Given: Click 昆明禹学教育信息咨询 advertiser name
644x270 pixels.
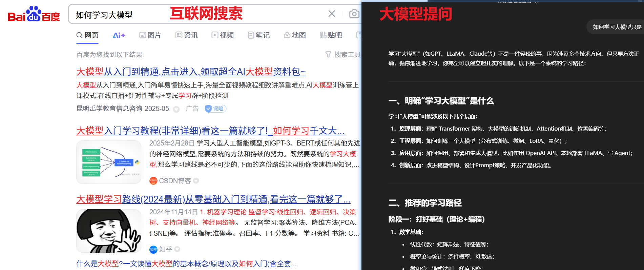Looking at the screenshot, I should (x=109, y=109).
